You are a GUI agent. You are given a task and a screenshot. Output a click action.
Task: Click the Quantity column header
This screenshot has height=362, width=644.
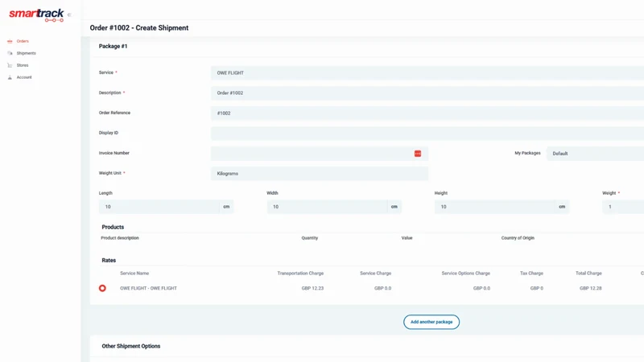pyautogui.click(x=310, y=238)
